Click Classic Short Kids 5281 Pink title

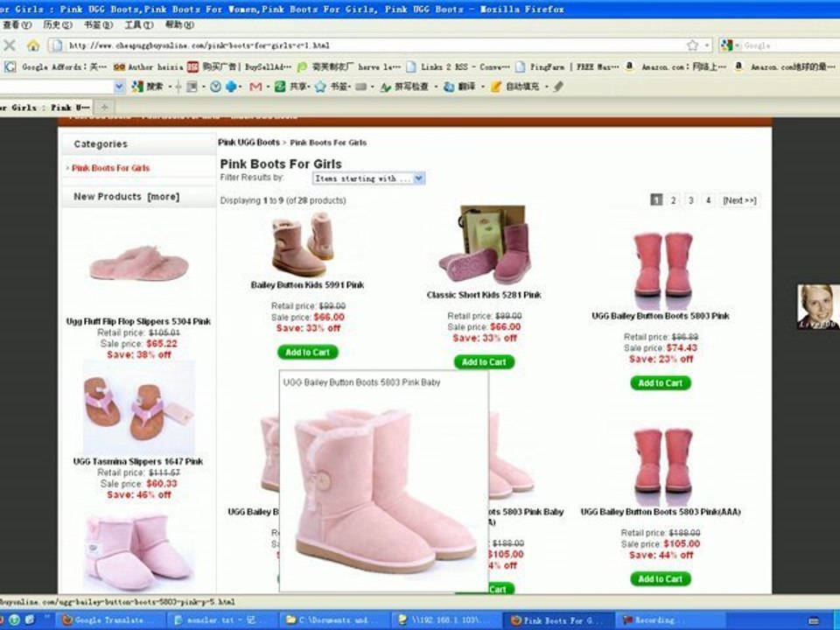pyautogui.click(x=484, y=295)
